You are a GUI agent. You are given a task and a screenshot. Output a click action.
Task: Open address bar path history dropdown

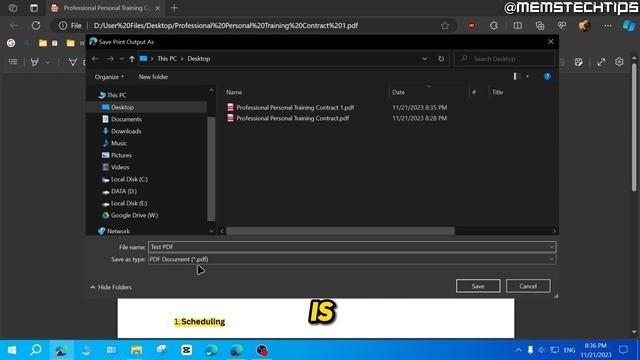tap(424, 59)
